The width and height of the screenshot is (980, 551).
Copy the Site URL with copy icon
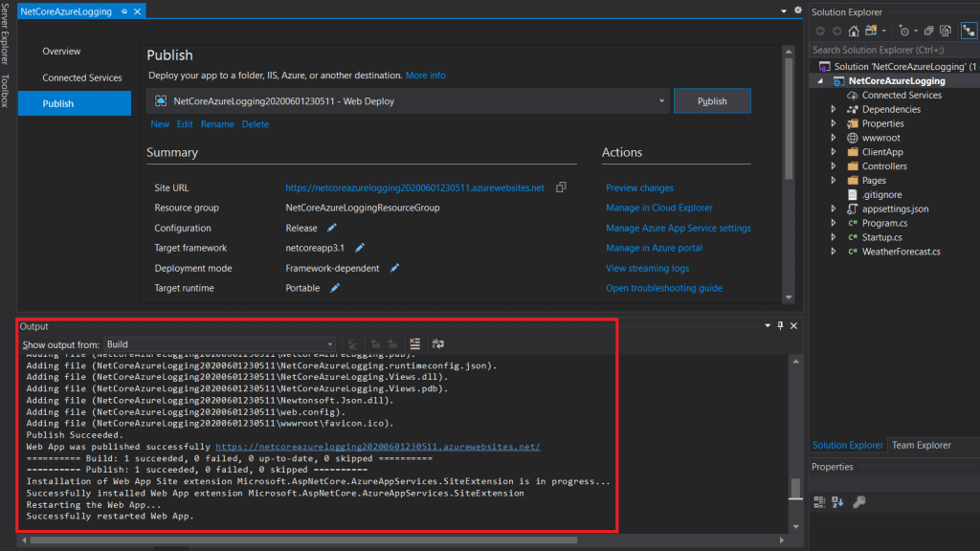[562, 187]
